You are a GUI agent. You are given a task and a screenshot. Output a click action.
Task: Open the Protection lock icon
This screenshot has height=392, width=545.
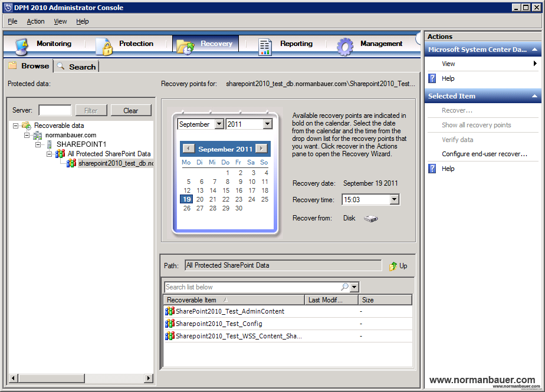coord(104,46)
